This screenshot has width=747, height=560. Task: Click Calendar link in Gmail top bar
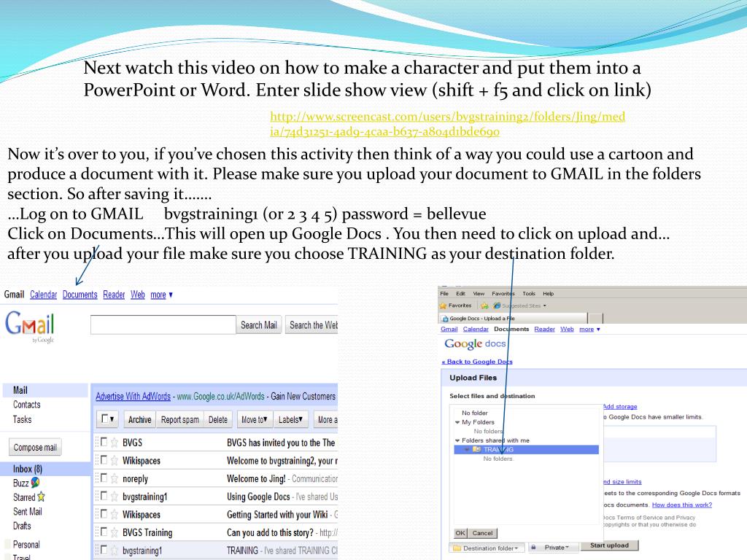click(x=43, y=295)
